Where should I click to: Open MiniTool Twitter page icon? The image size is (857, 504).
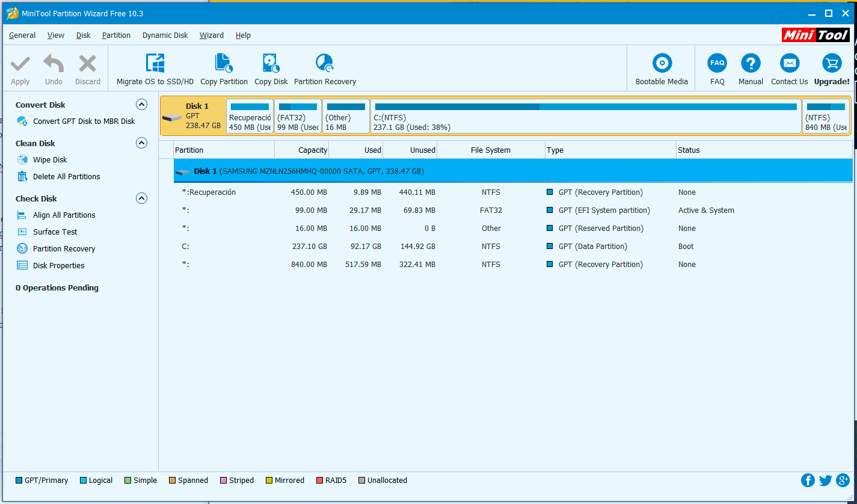[x=825, y=480]
